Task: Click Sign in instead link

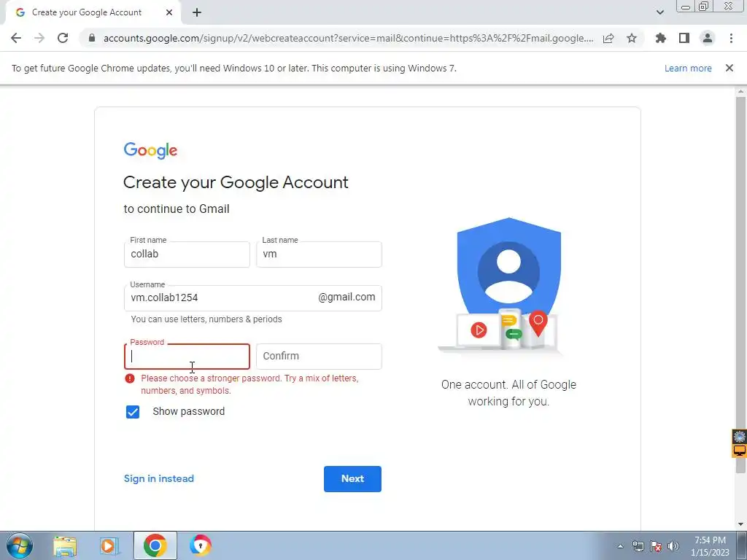Action: [x=158, y=478]
